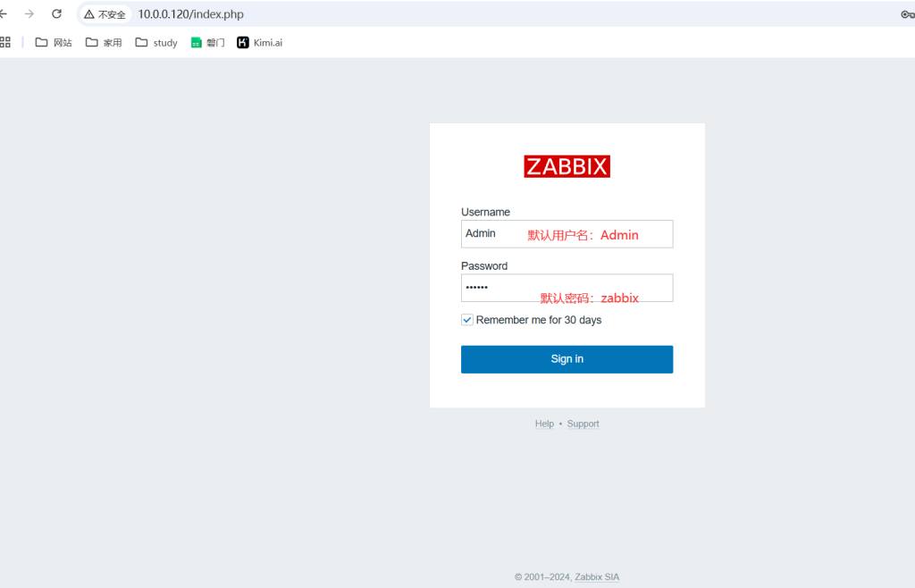
Task: Expand the 家用 bookmark folder
Action: click(103, 42)
